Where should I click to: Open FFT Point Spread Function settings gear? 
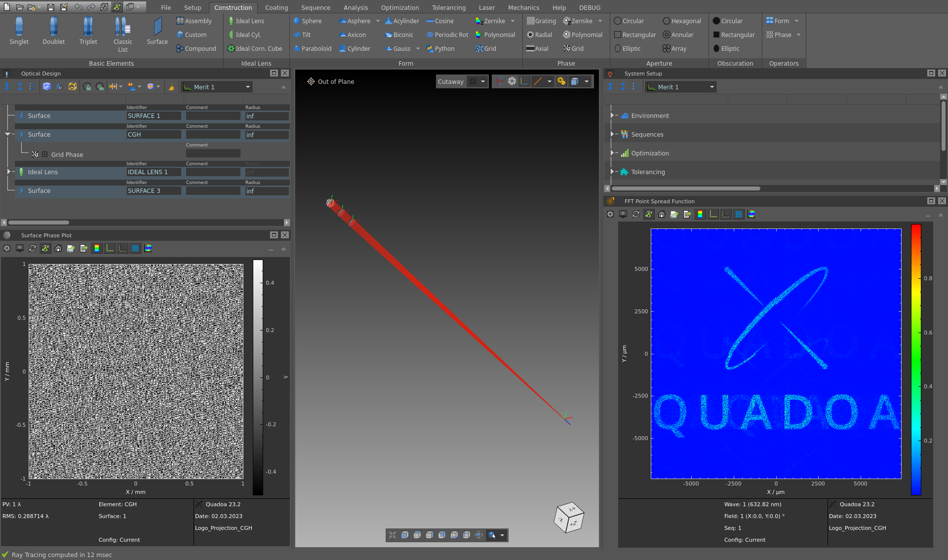point(610,214)
